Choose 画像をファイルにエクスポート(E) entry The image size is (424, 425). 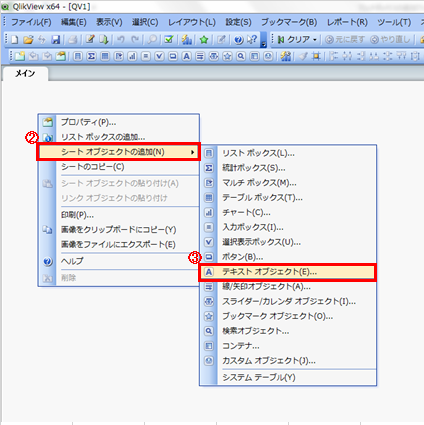click(x=119, y=244)
